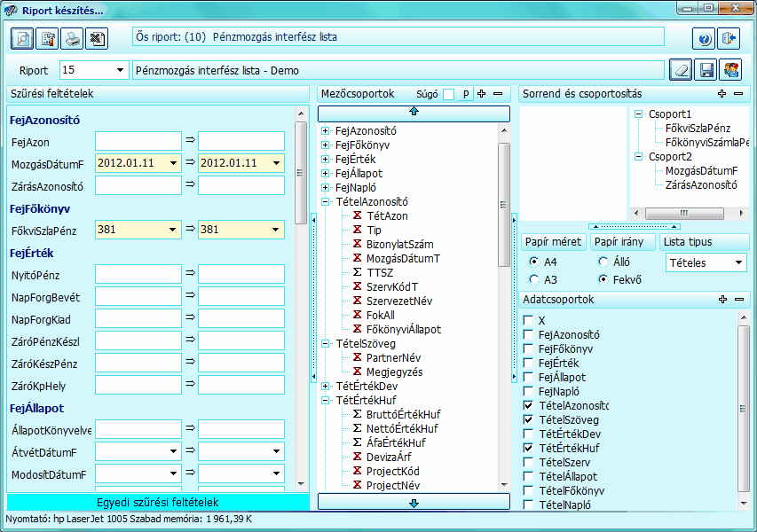Select FőkviSzlaPénz under Csoport1
This screenshot has height=532, width=757.
pos(698,129)
